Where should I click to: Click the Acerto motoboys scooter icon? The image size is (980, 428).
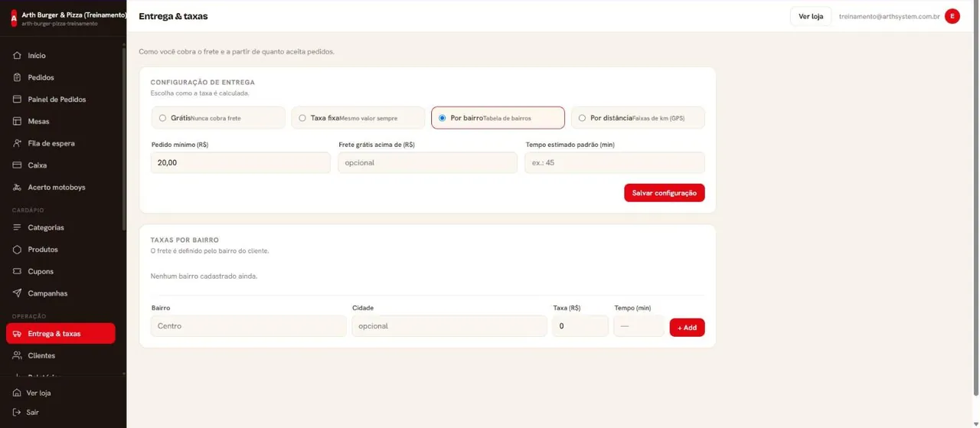click(x=17, y=187)
